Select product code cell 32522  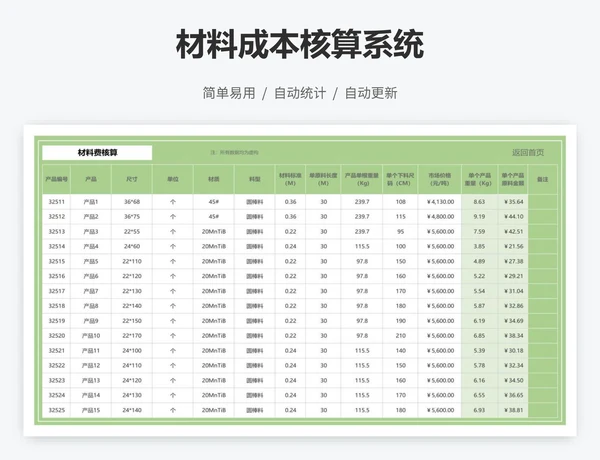pos(57,365)
